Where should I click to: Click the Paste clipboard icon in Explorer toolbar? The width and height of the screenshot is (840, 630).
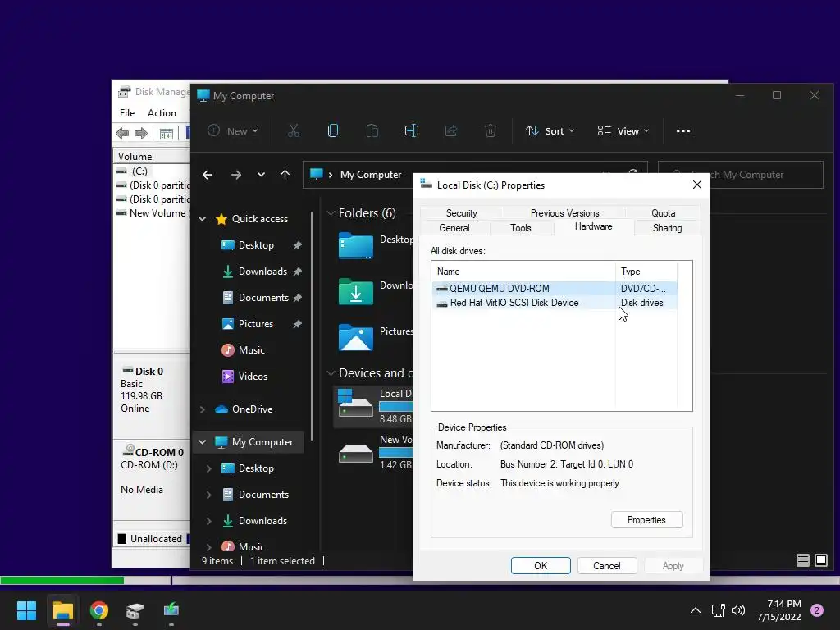(372, 130)
